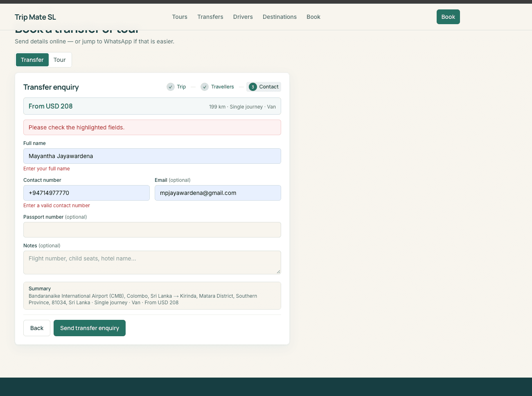This screenshot has width=532, height=396.
Task: Visit the Destinations nav item
Action: 280,17
